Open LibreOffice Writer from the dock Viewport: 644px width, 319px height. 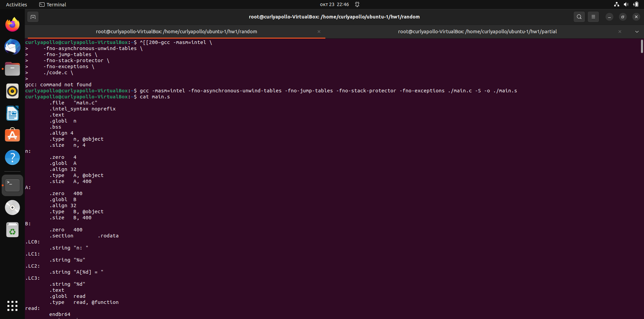[12, 113]
